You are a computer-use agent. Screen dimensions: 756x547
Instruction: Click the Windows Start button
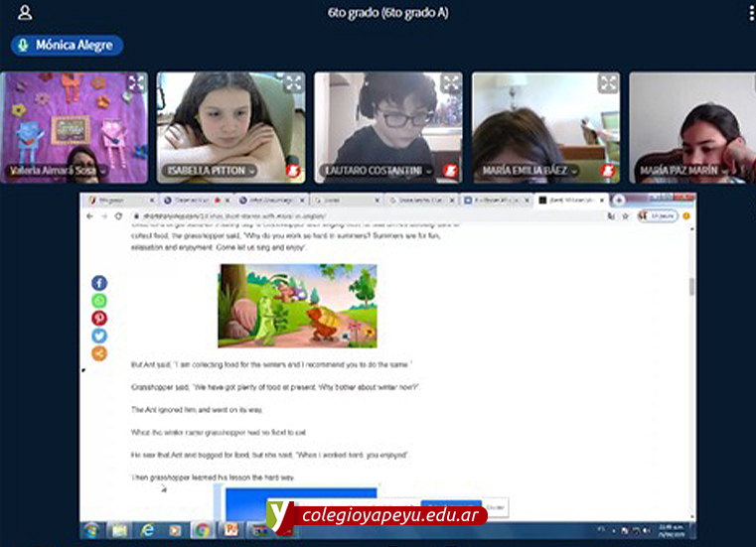point(91,530)
